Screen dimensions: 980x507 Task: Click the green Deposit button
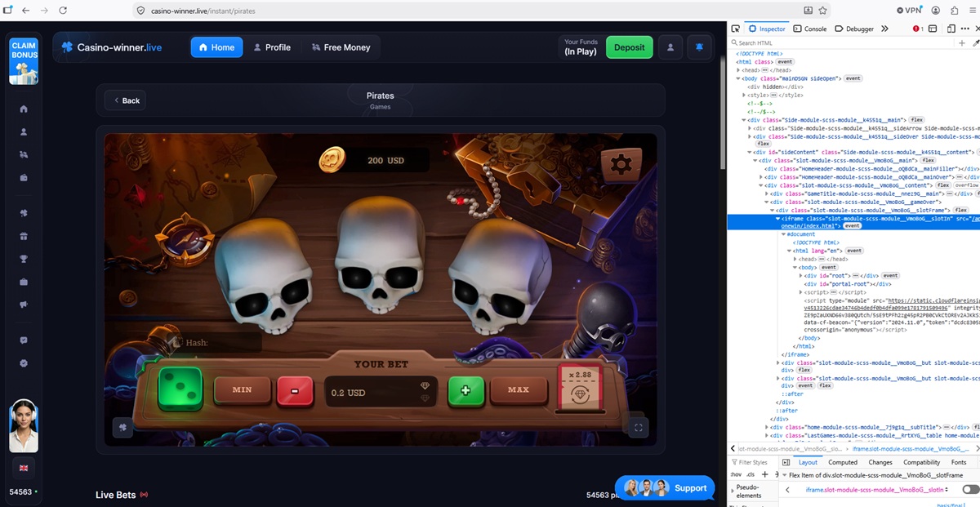(630, 47)
